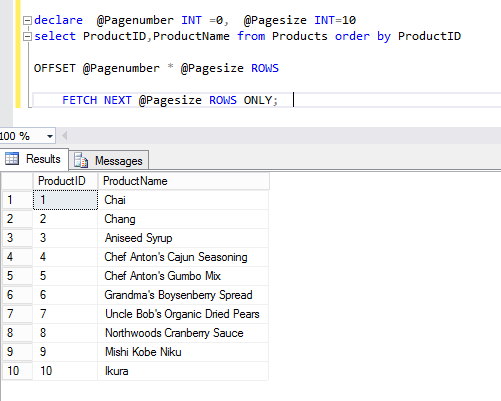Select the ProductID cell with value 10
This screenshot has width=501, height=401.
tap(65, 371)
